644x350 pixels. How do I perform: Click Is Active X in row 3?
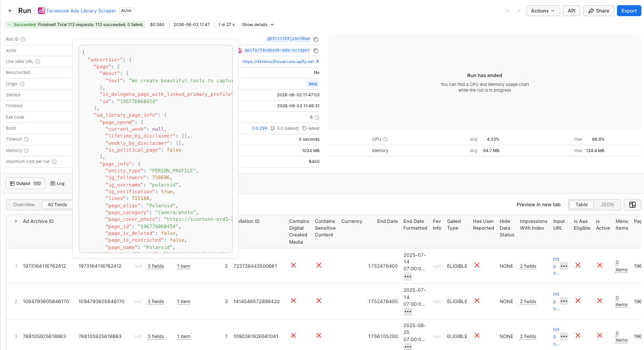(600, 335)
